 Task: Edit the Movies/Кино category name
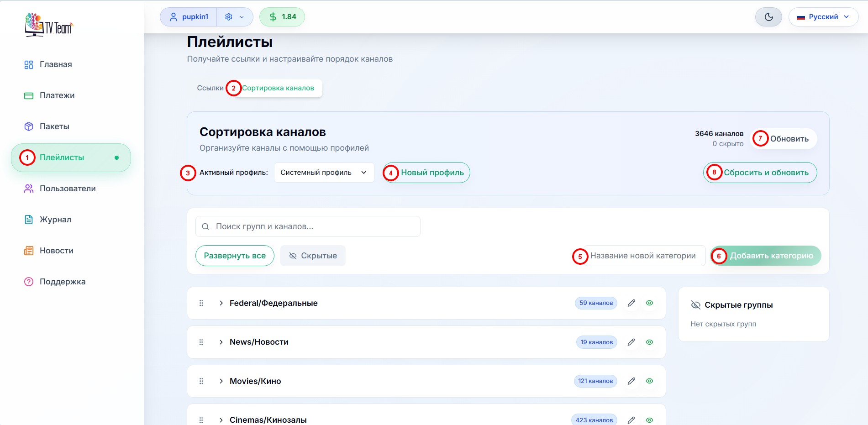coord(631,381)
